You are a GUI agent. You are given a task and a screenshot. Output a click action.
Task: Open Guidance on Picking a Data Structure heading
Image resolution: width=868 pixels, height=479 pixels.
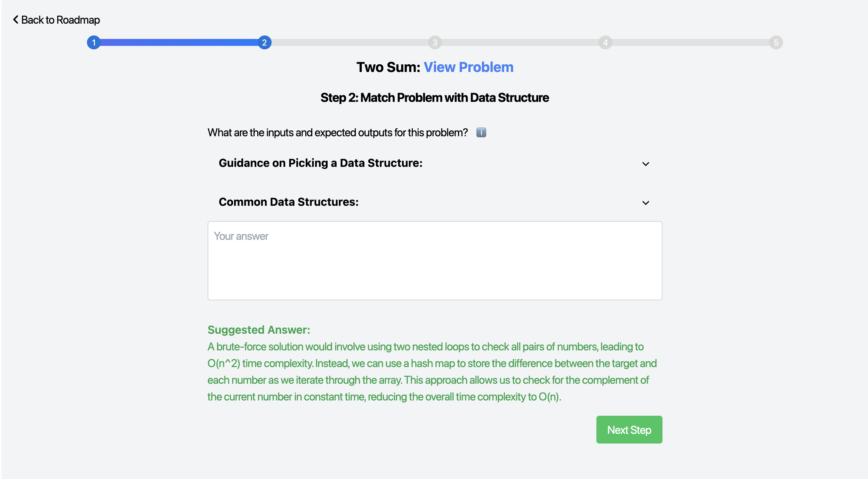(x=321, y=163)
